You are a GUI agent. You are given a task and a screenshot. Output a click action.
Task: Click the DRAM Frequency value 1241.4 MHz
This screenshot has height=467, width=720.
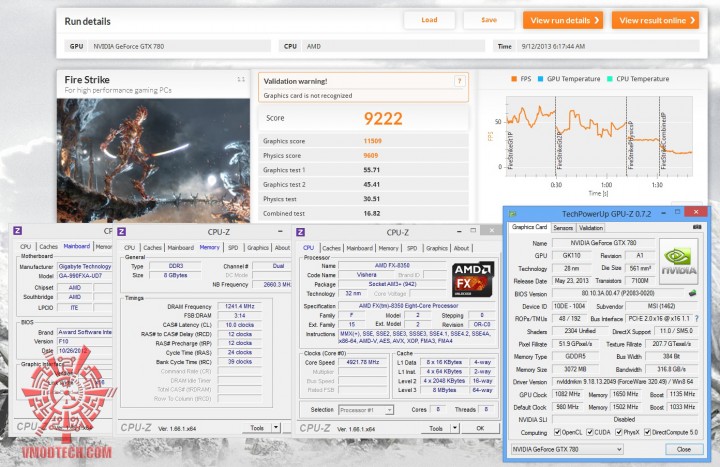[240, 306]
